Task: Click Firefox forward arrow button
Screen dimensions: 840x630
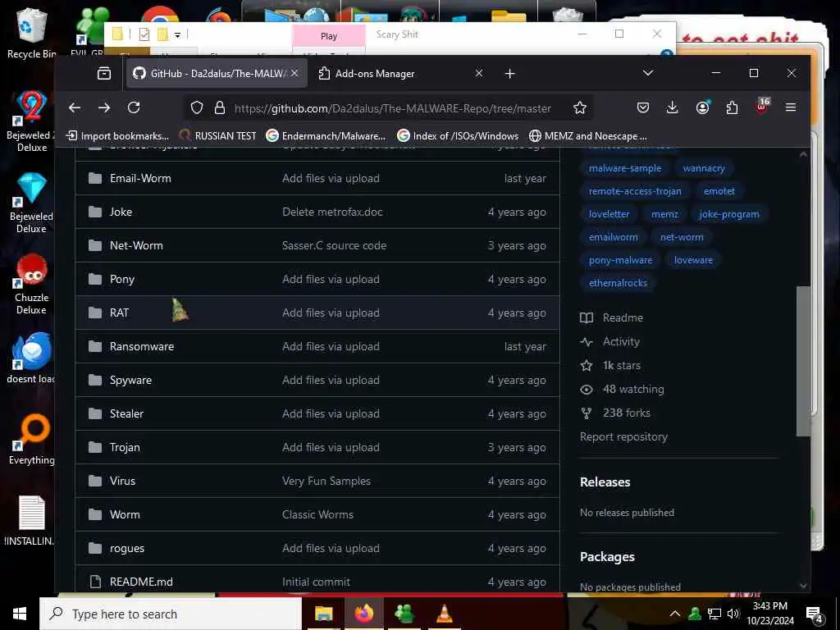Action: coord(104,107)
